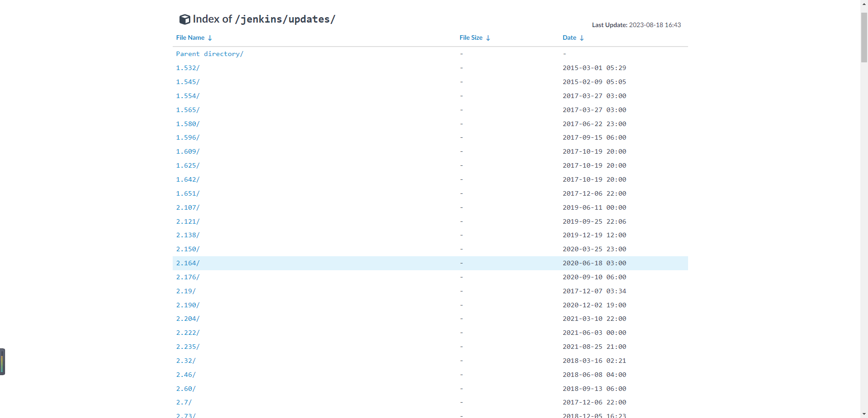Open the 1.565/ directory
This screenshot has width=868, height=418.
(x=188, y=110)
